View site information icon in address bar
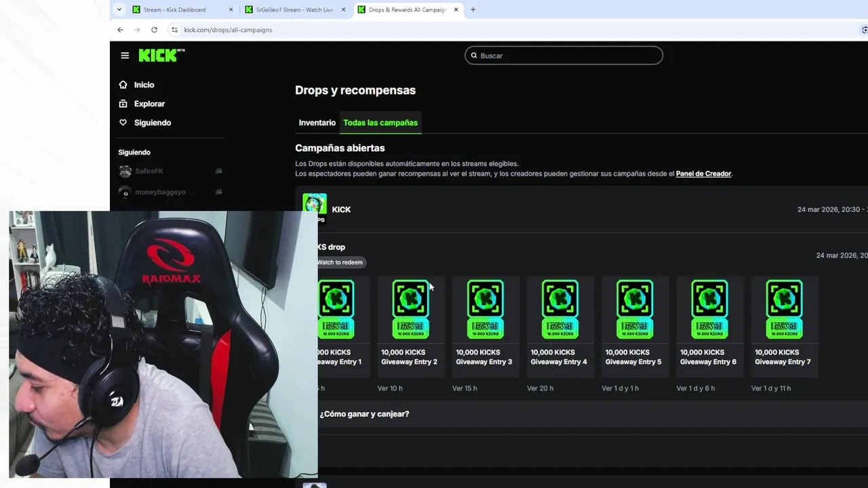Image resolution: width=868 pixels, height=488 pixels. (x=174, y=30)
